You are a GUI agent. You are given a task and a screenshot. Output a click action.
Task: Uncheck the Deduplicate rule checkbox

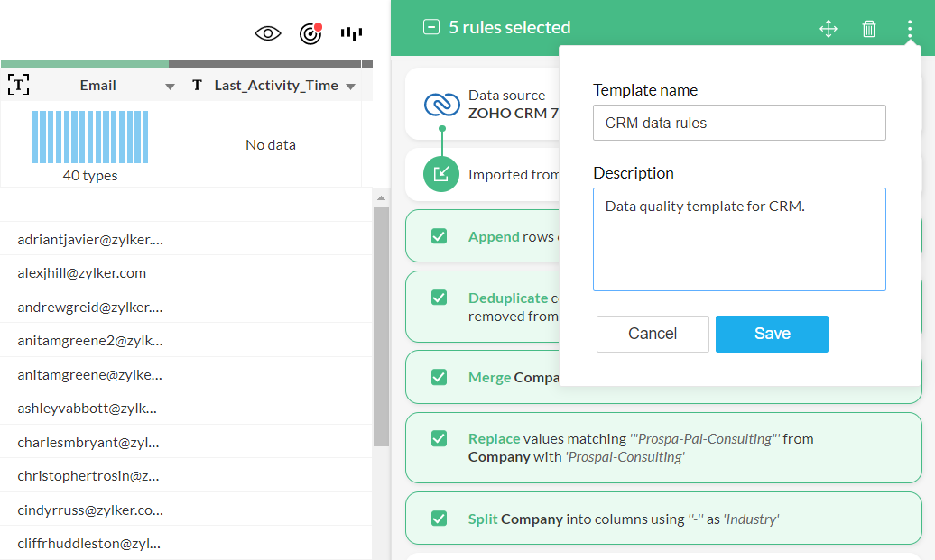pos(440,298)
